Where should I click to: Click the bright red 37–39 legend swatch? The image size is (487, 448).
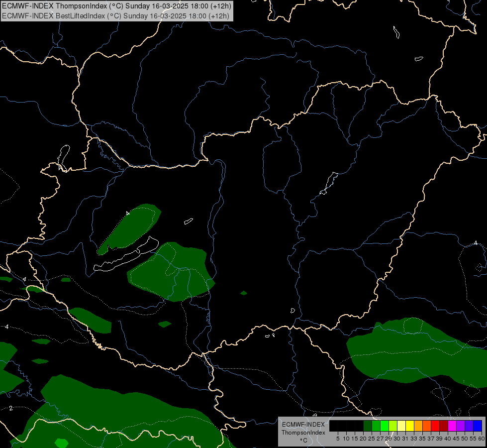click(435, 426)
